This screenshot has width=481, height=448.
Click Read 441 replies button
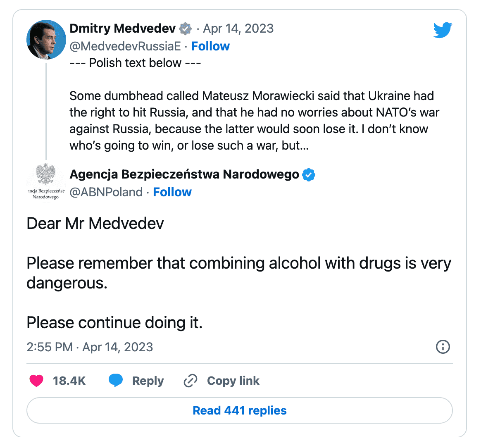pos(240,410)
